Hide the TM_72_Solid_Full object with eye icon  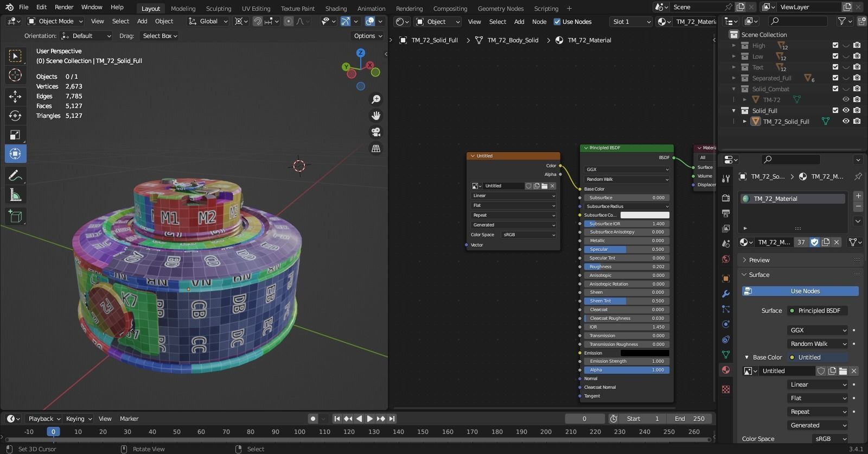846,122
